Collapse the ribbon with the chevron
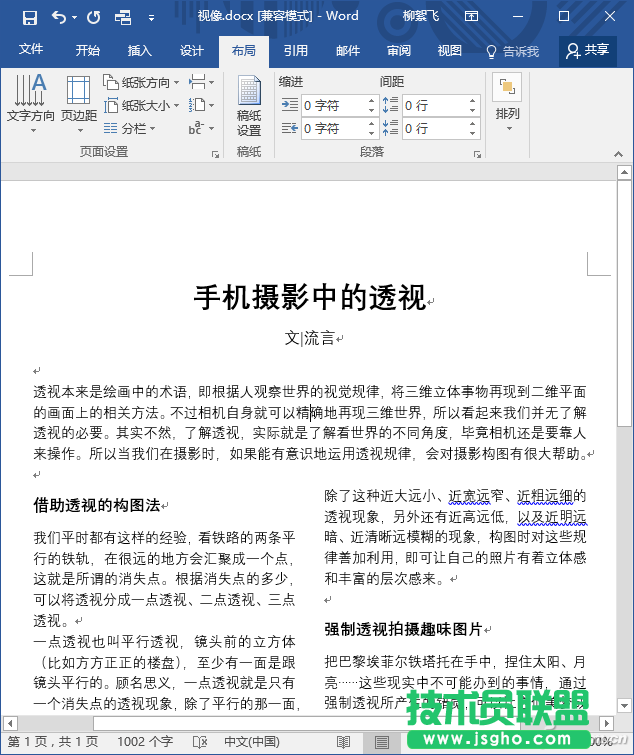Screen dimensions: 634x755 tap(619, 154)
